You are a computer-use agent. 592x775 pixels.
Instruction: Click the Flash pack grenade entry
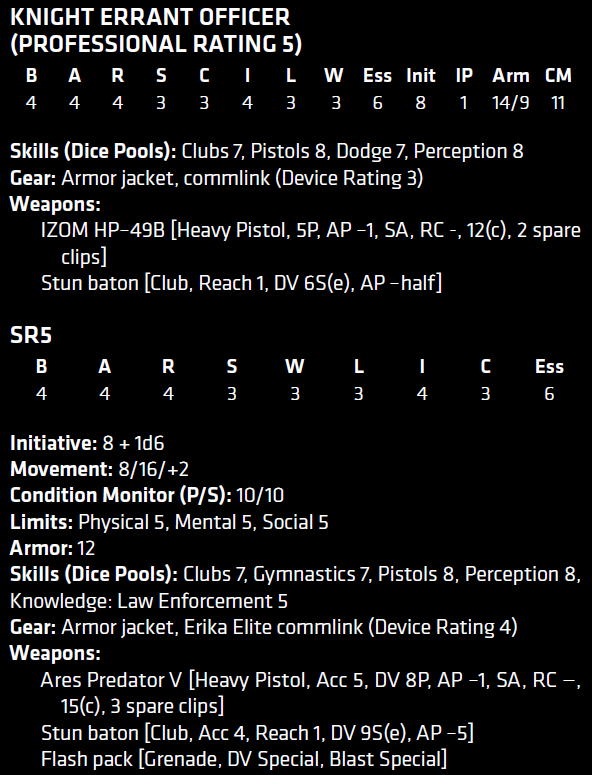coord(244,759)
